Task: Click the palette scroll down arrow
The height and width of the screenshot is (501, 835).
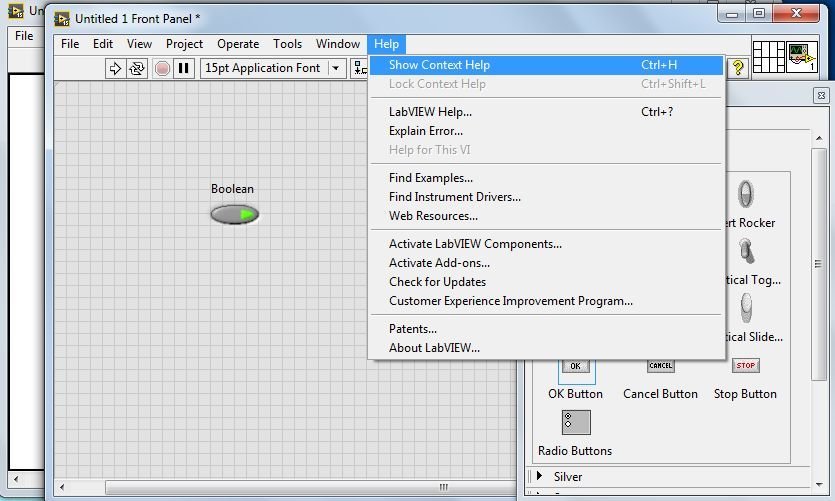Action: pyautogui.click(x=819, y=484)
